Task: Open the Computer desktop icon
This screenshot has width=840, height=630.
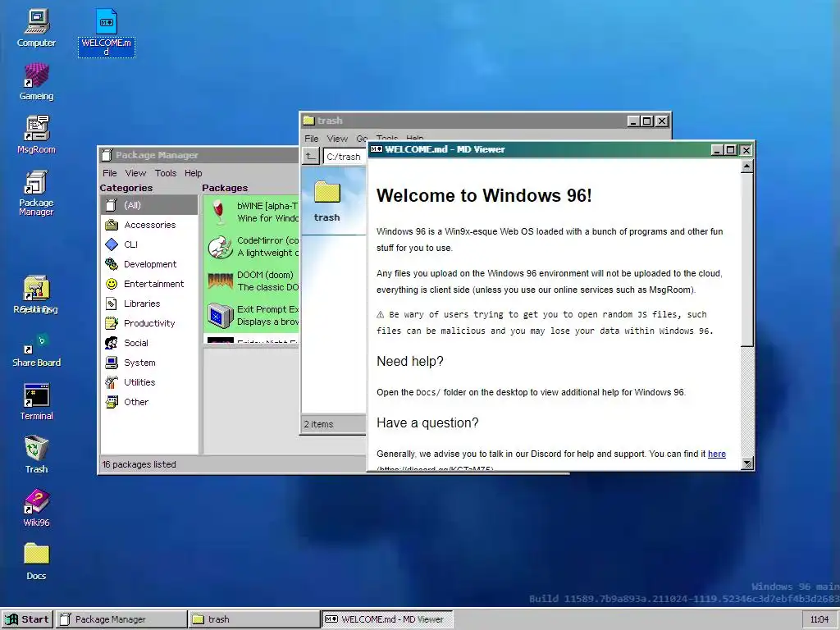Action: [x=36, y=28]
